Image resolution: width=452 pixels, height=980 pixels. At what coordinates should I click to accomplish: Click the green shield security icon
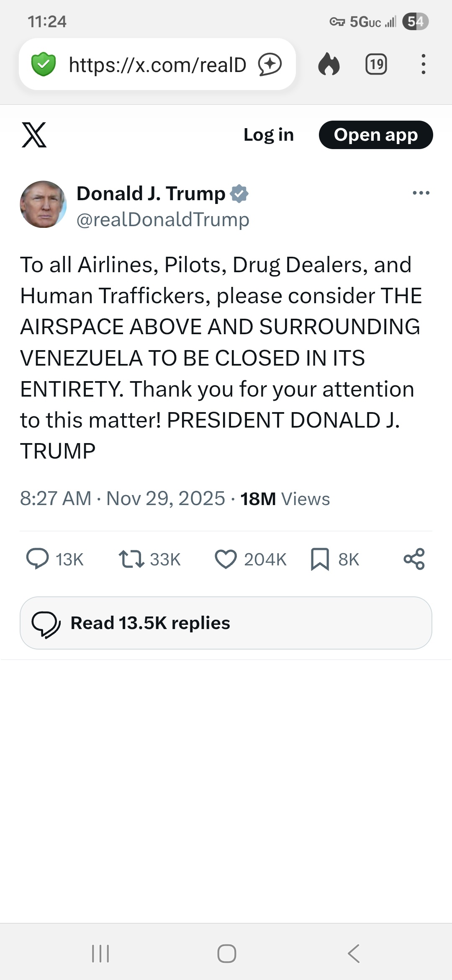pos(44,64)
